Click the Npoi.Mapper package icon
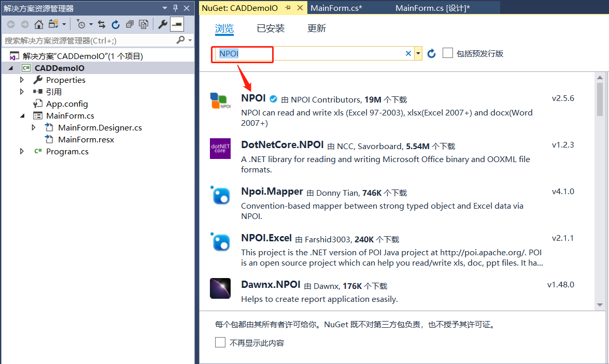609x364 pixels. (220, 195)
